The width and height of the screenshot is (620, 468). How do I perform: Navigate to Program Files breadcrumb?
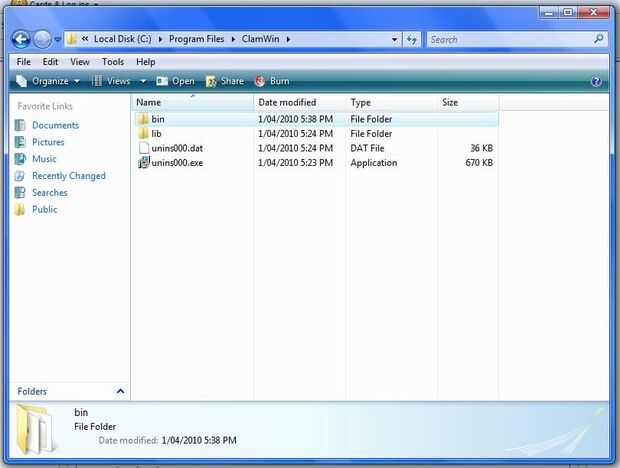coord(197,39)
